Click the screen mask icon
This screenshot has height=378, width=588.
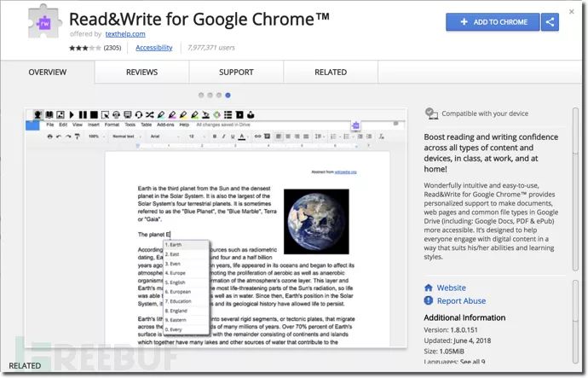[128, 114]
